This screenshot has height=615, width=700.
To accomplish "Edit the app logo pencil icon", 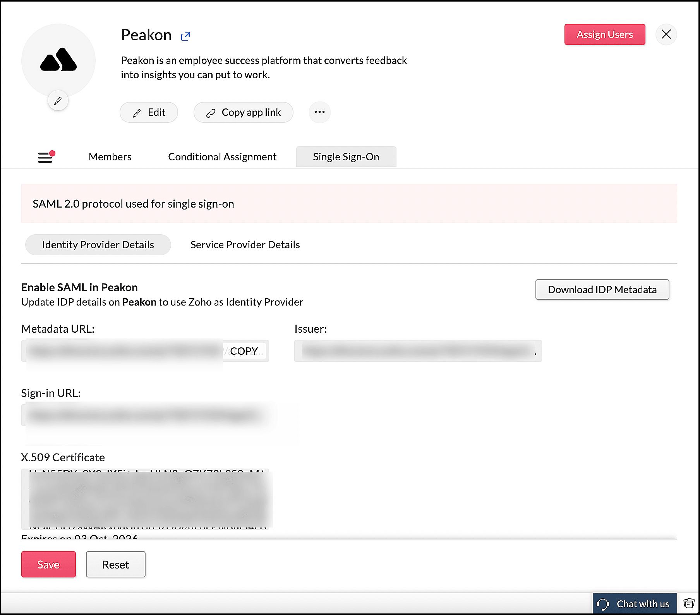I will 58,101.
